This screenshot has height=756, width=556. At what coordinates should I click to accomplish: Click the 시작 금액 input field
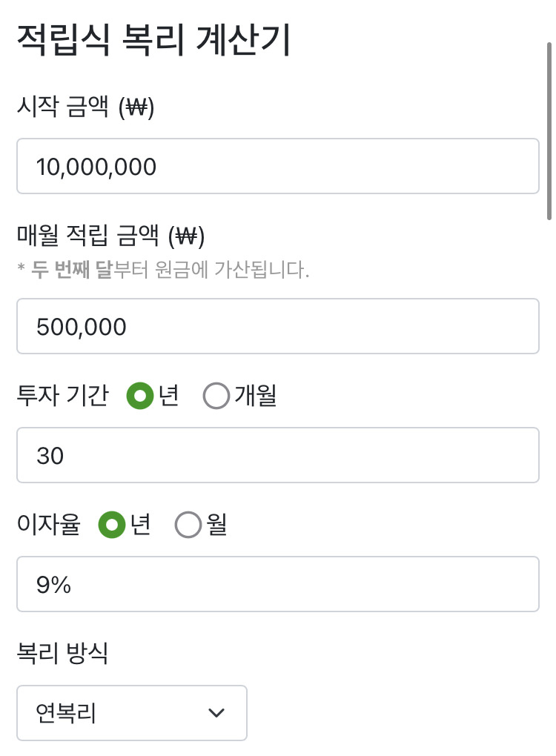(x=277, y=166)
